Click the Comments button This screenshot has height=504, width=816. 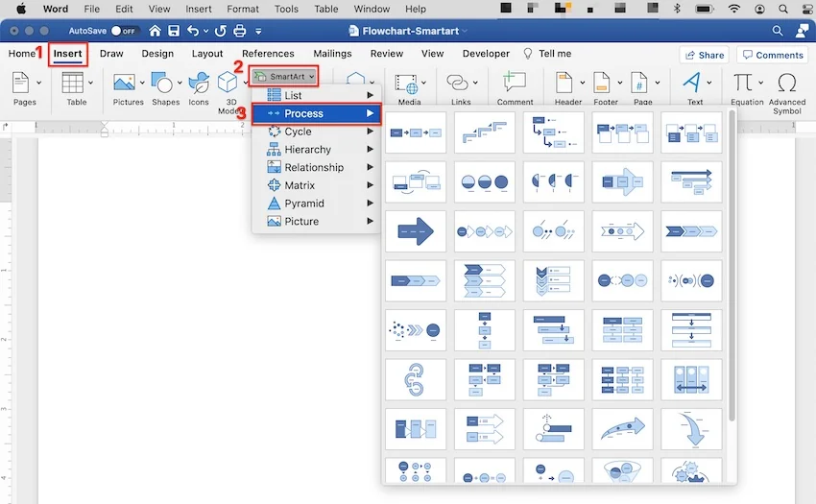[x=773, y=55]
